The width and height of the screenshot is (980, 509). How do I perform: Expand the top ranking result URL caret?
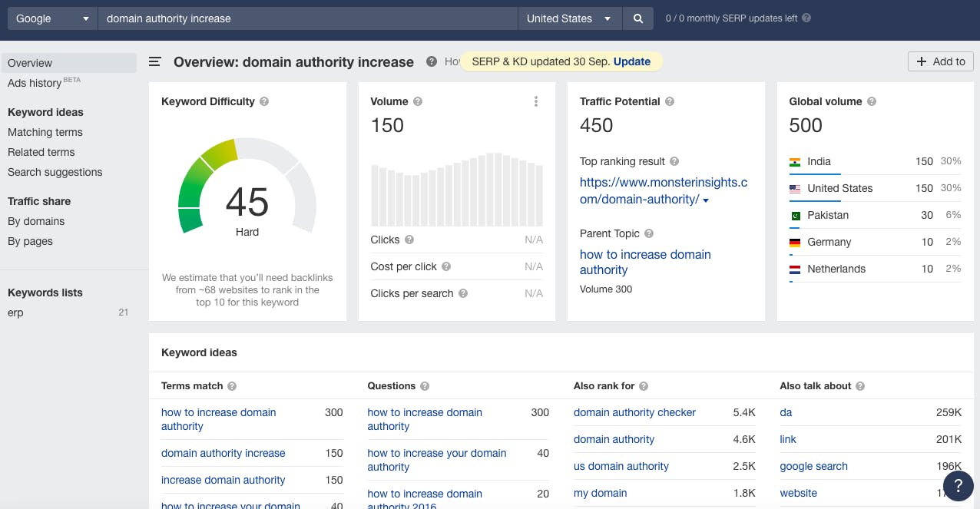tap(706, 200)
